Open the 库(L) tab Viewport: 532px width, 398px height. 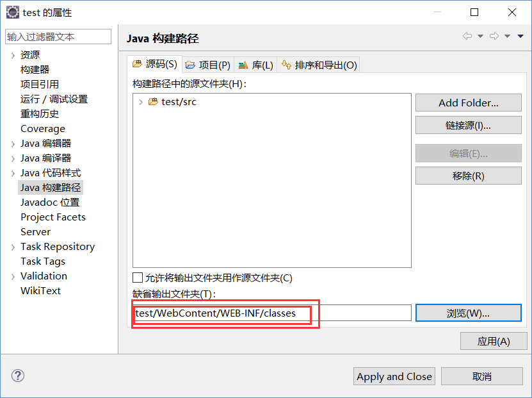pos(256,64)
